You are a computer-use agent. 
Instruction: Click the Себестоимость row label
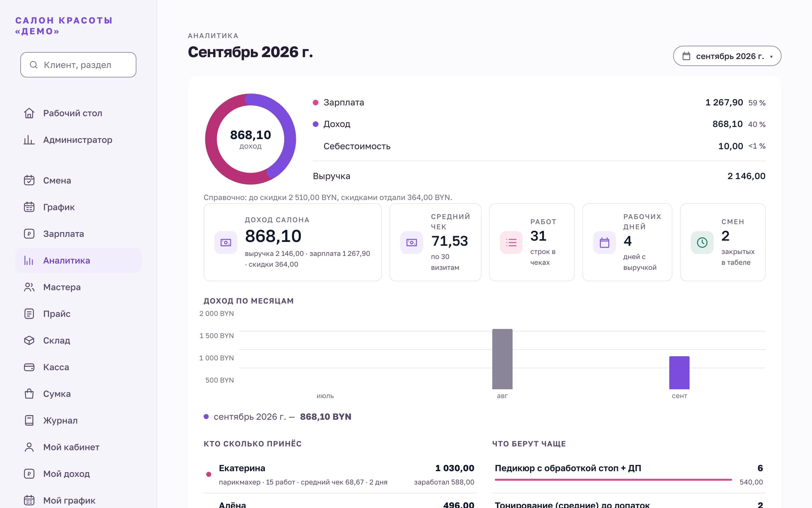pos(357,146)
